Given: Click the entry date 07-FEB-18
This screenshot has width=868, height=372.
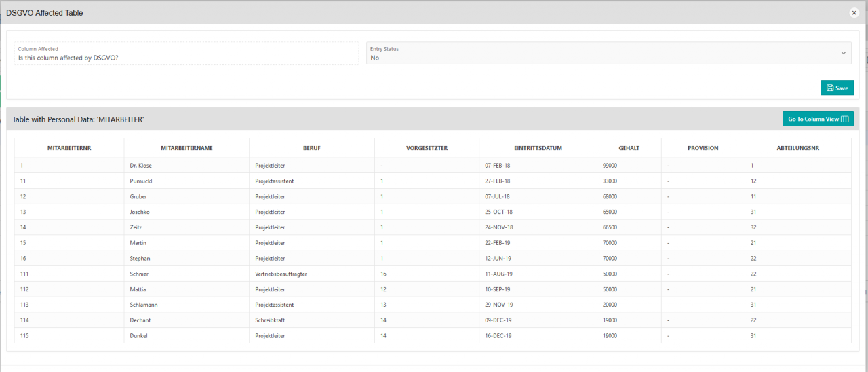Looking at the screenshot, I should click(x=497, y=166).
